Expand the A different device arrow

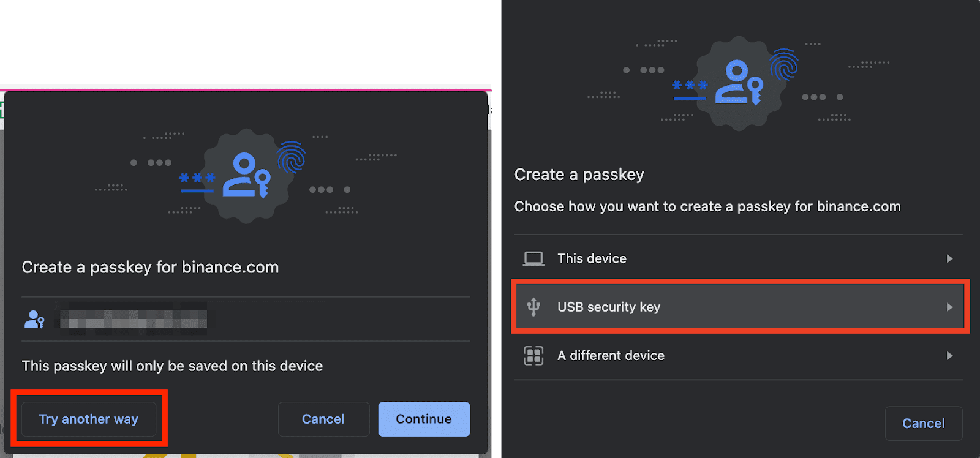pos(949,356)
